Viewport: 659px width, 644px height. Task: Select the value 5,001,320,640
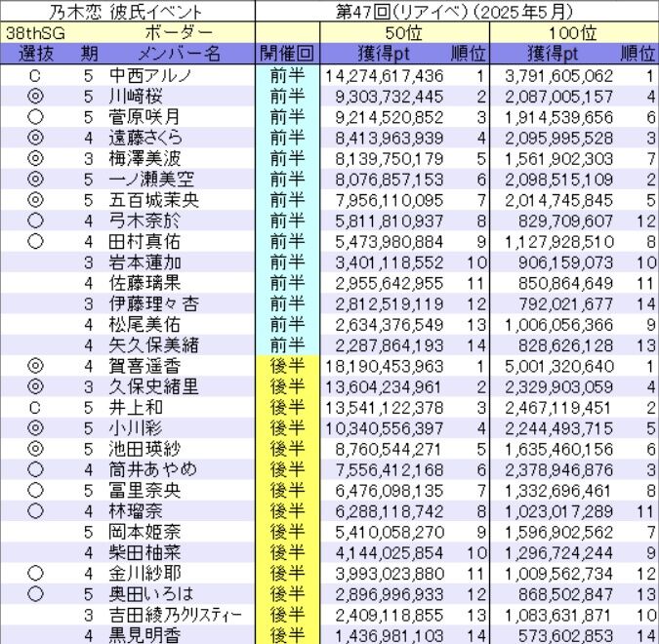[559, 366]
